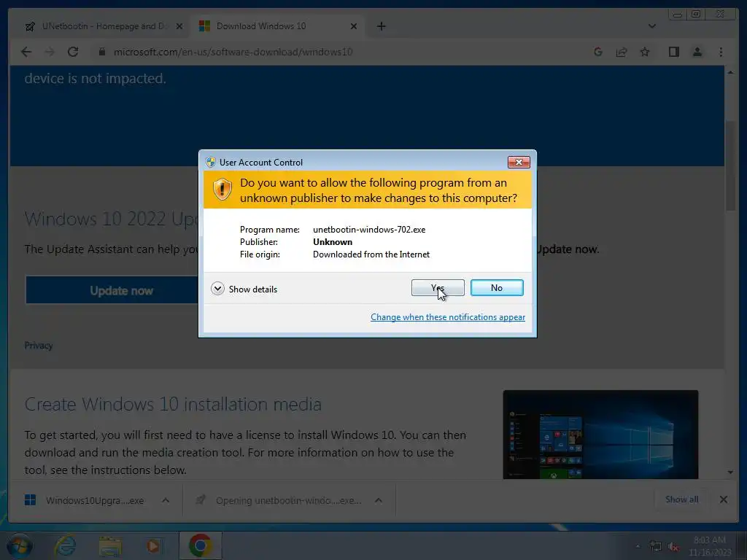Click scrollbar down arrow on the page
This screenshot has height=560, width=747.
coord(730,472)
